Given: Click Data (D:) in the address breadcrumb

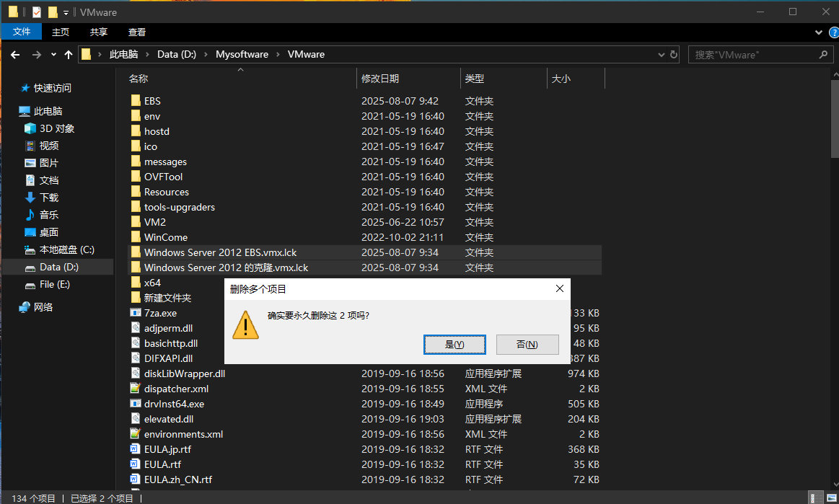Looking at the screenshot, I should tap(177, 54).
